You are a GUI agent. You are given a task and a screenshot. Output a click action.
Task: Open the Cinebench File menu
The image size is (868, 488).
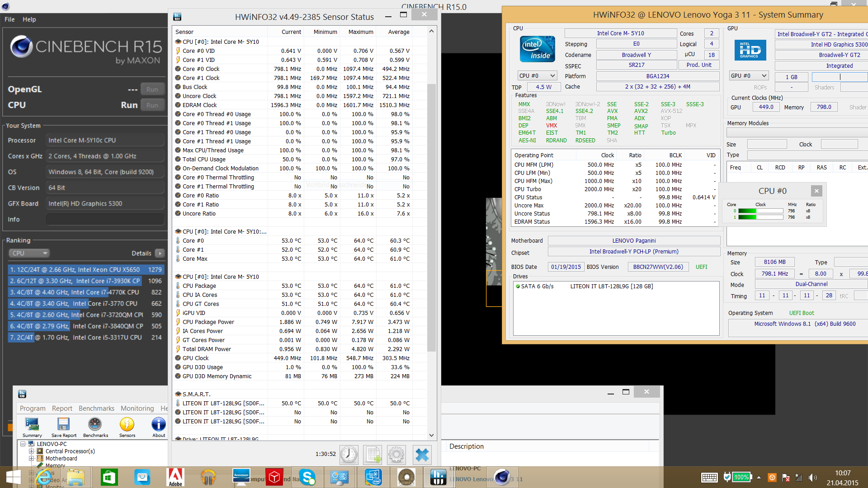(9, 19)
